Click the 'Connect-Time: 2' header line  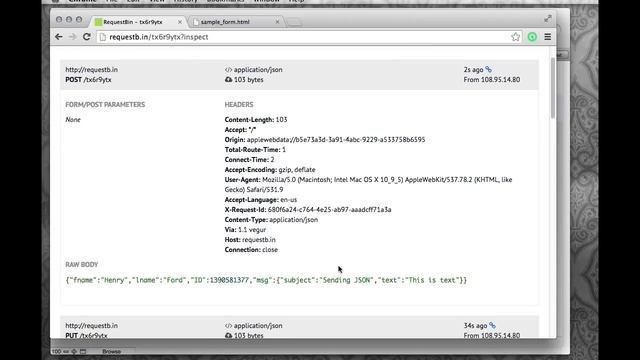tap(249, 160)
